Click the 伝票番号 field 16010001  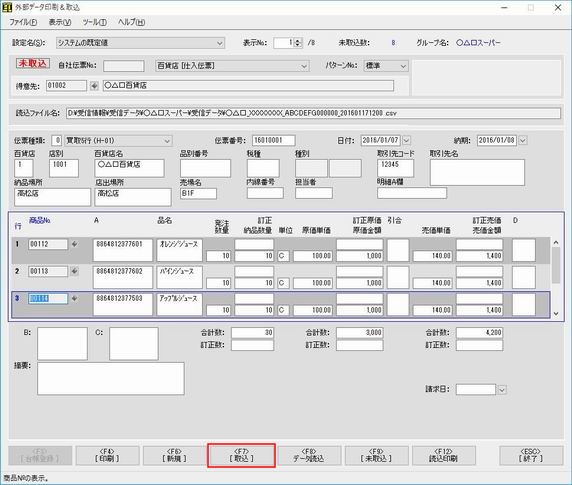274,140
